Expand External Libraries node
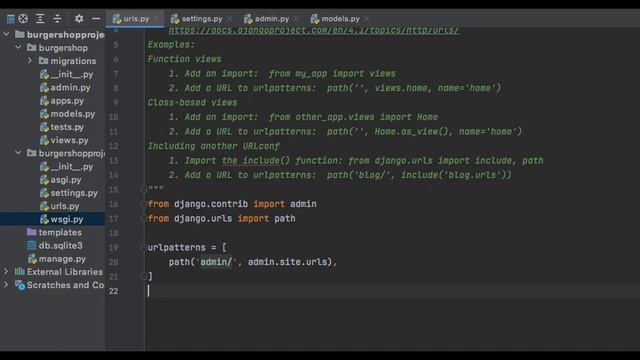 [x=6, y=271]
